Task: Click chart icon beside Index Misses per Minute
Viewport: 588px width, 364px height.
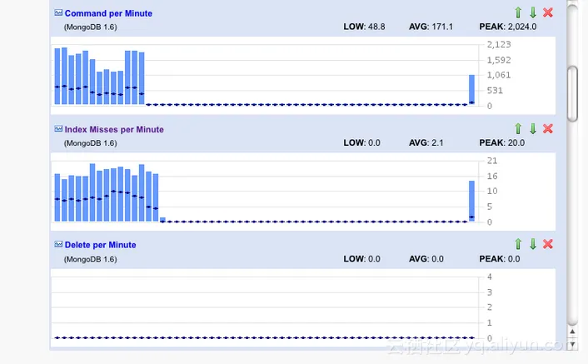Action: [x=58, y=129]
